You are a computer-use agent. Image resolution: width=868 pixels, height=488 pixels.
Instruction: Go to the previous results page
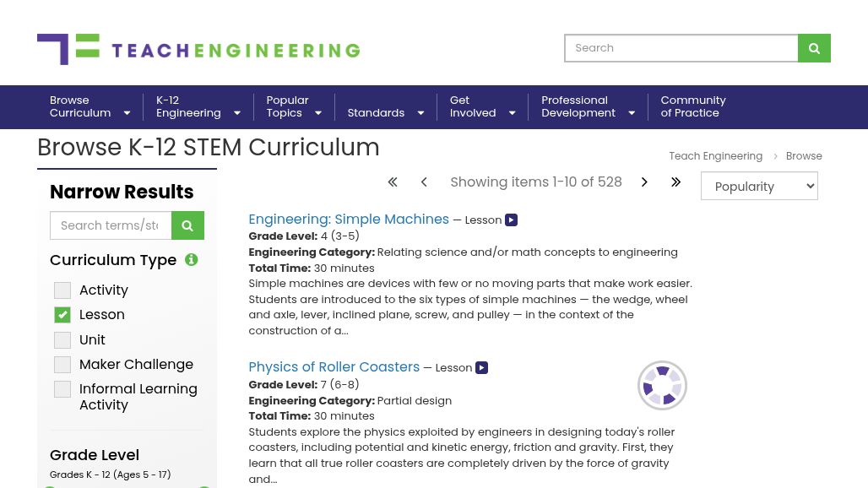(x=424, y=182)
